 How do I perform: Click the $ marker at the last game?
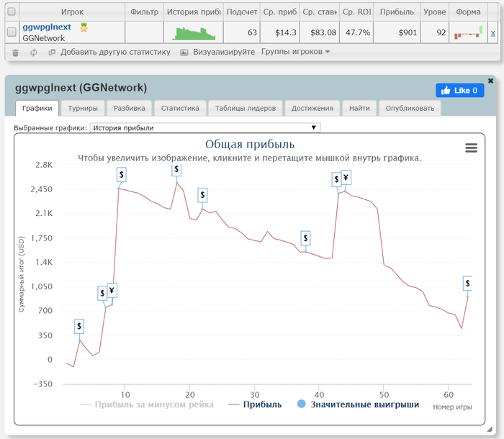click(468, 283)
